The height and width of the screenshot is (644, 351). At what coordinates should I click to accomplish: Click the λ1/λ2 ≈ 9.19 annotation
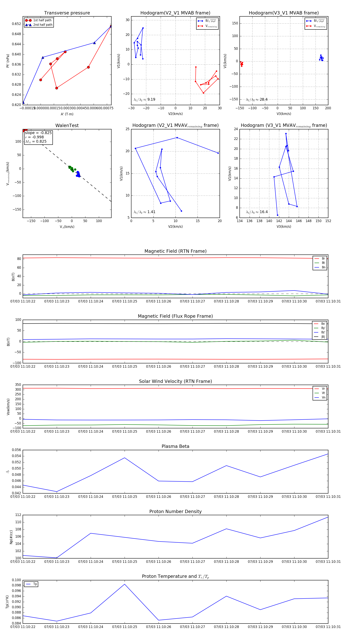(x=144, y=100)
